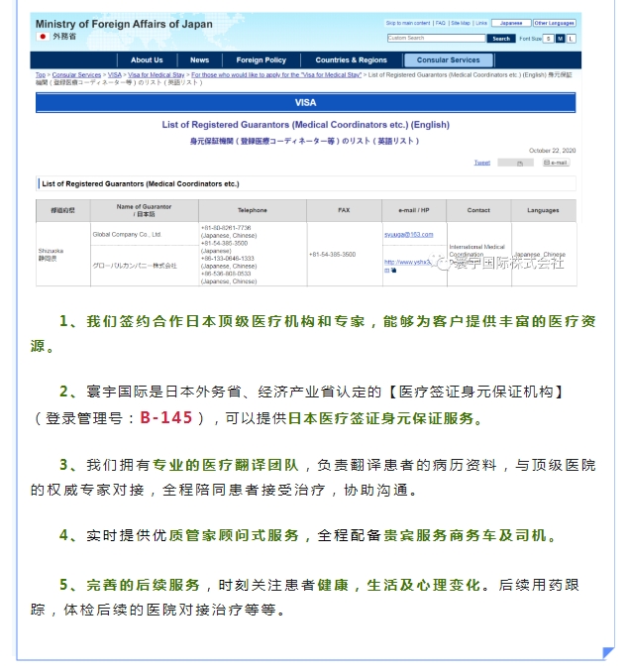The width and height of the screenshot is (629, 672).
Task: Open the Other Languages option
Action: click(x=554, y=23)
